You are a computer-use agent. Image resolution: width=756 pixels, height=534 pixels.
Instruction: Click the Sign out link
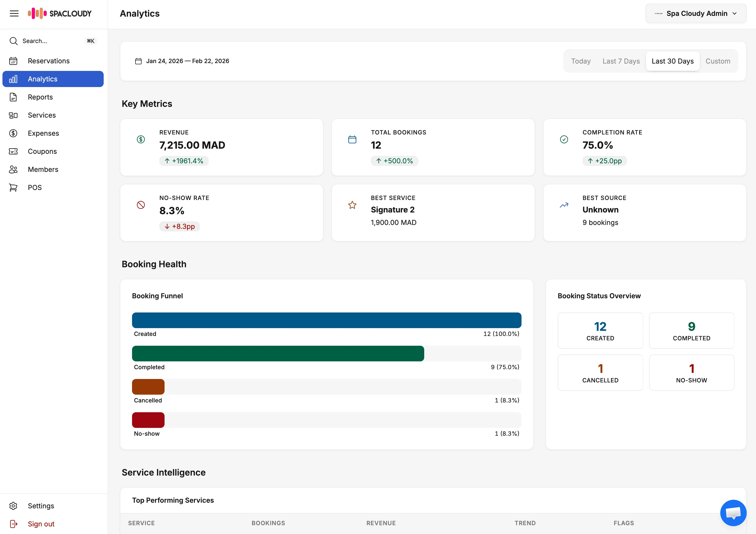pos(41,524)
